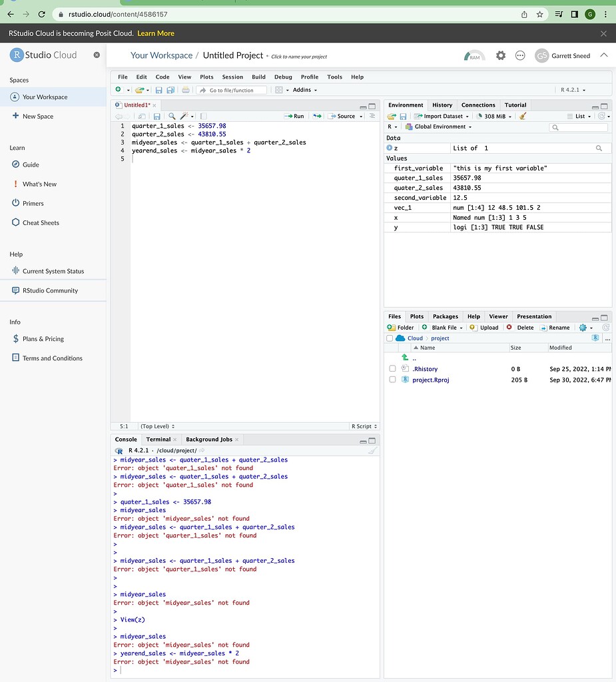Open the Session menu
Image resolution: width=616 pixels, height=682 pixels.
232,77
